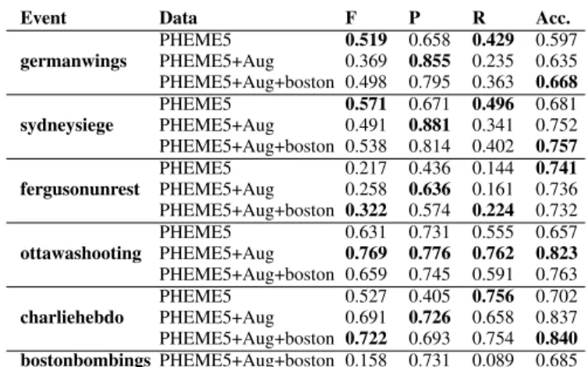The width and height of the screenshot is (588, 367).
Task: Click bold accuracy value 0.840
Action: point(557,338)
